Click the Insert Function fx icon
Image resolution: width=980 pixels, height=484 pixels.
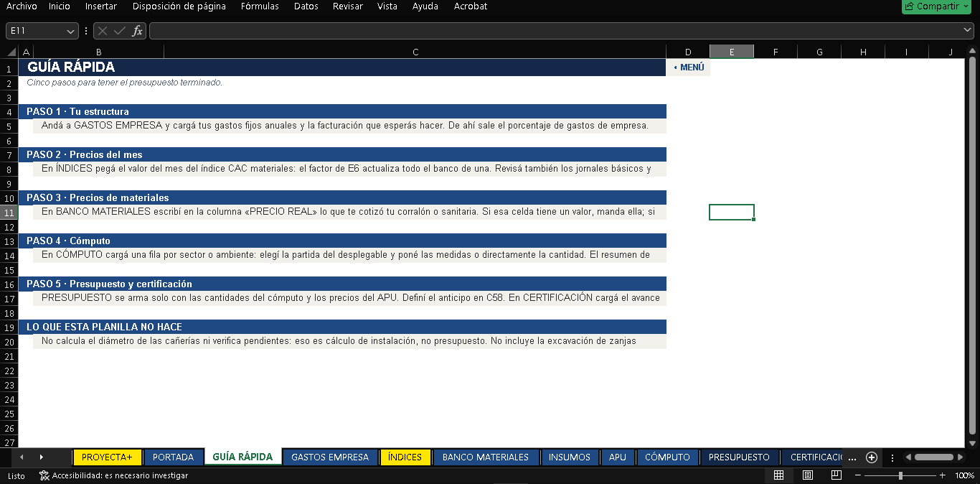click(137, 31)
